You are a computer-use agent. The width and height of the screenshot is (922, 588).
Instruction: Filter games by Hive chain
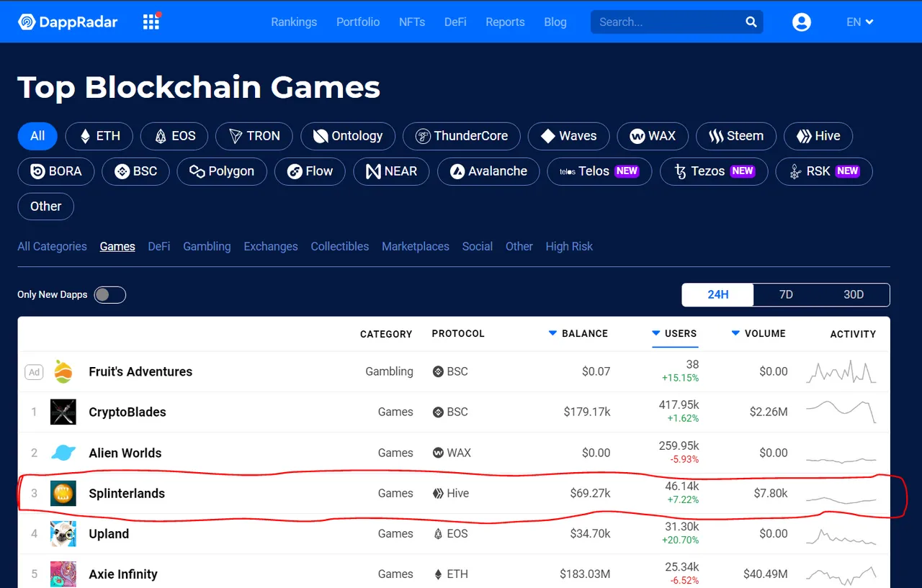pos(818,136)
